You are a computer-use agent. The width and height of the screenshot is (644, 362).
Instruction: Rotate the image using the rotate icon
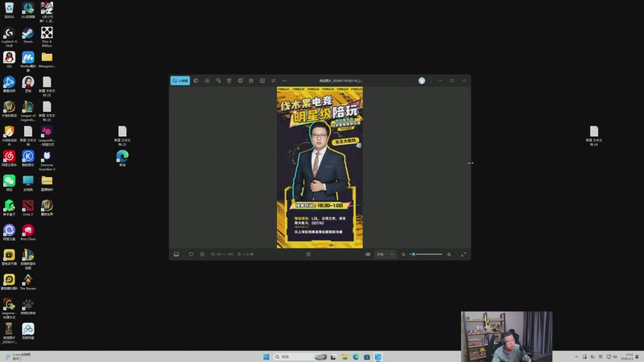point(218,80)
